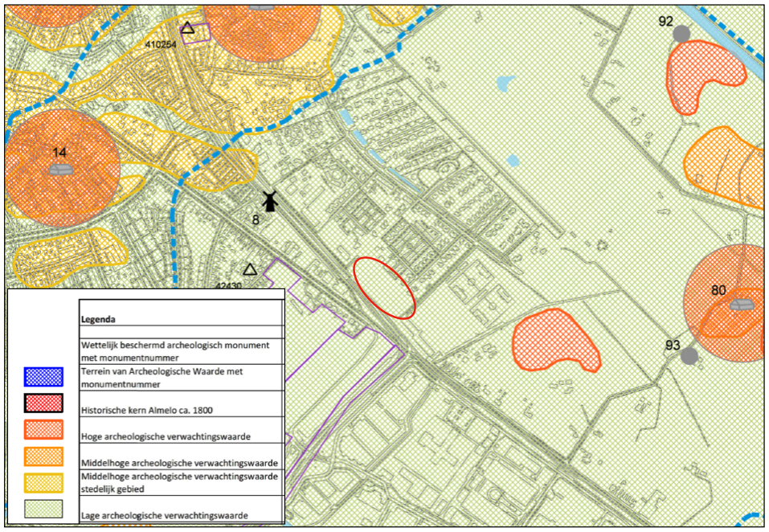Click the yellow stedelijk gebied swatch
This screenshot has height=532, width=769.
click(x=43, y=482)
